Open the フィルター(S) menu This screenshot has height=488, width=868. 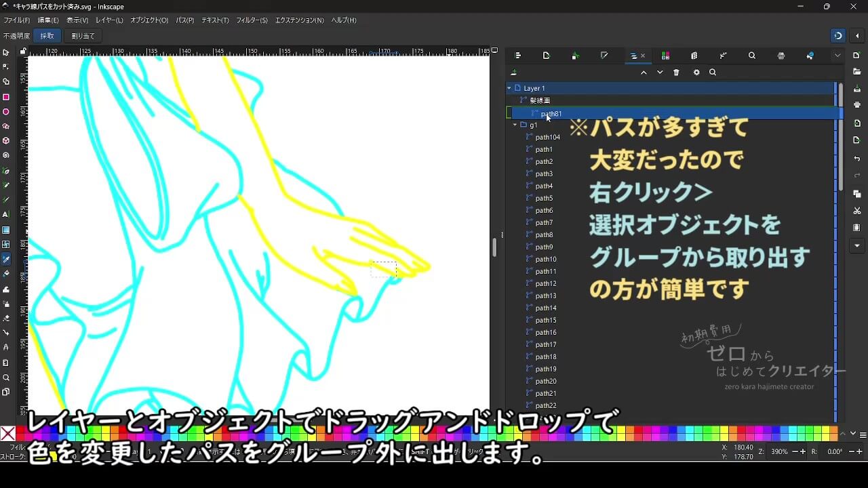point(252,20)
